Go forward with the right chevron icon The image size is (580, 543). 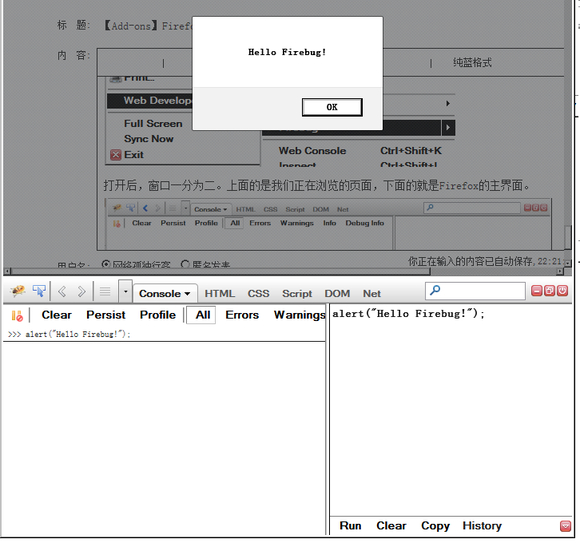coord(81,291)
